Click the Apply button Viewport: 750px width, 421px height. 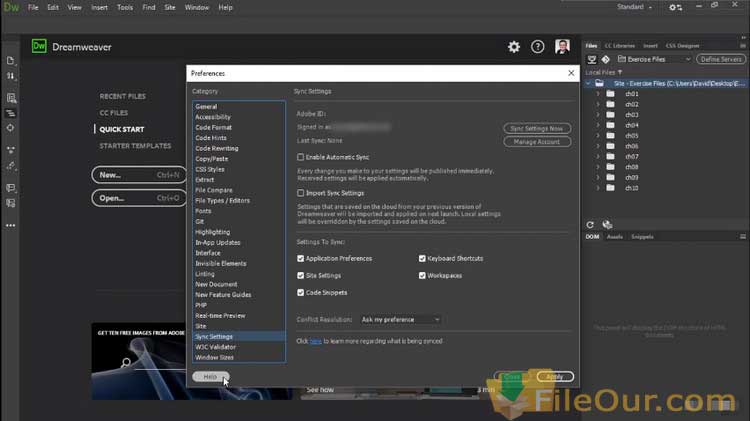point(555,377)
